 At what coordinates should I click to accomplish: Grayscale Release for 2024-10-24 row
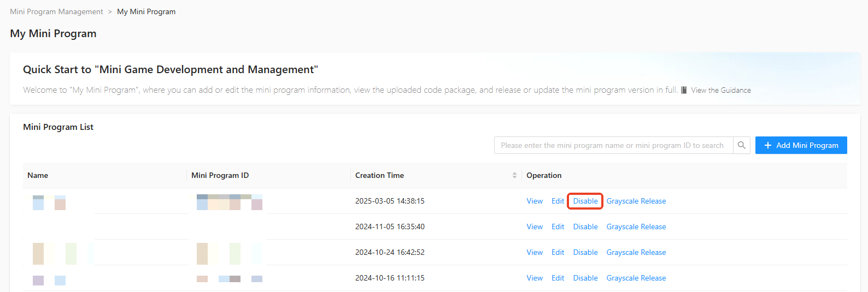click(636, 252)
